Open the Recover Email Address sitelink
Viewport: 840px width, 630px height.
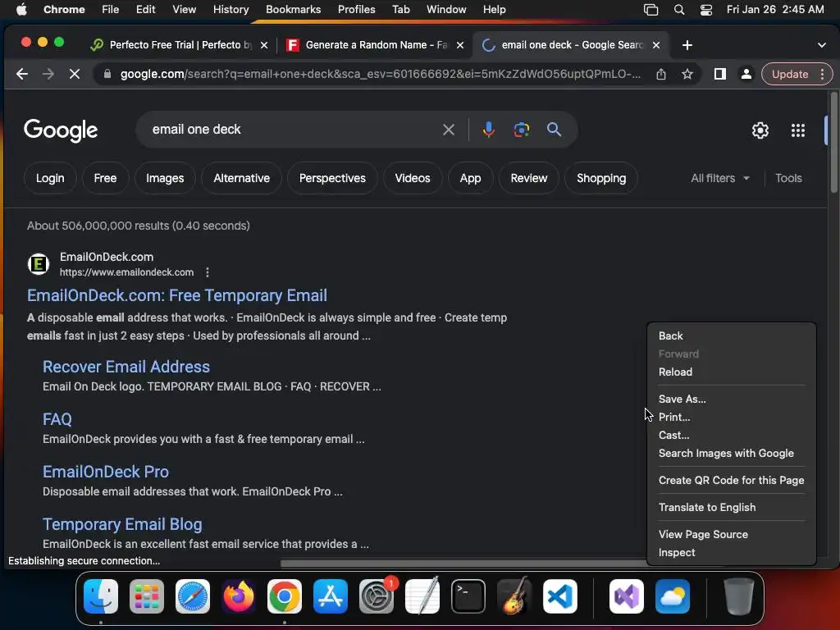pyautogui.click(x=126, y=367)
